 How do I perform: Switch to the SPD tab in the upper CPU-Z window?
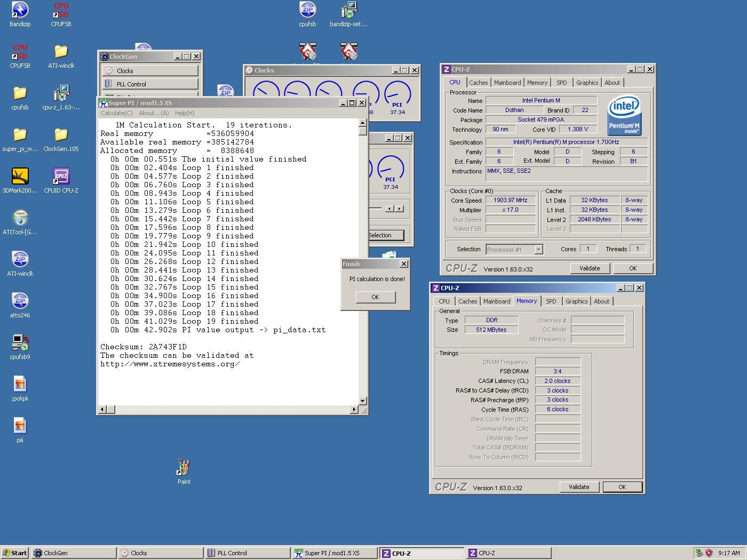click(x=561, y=83)
